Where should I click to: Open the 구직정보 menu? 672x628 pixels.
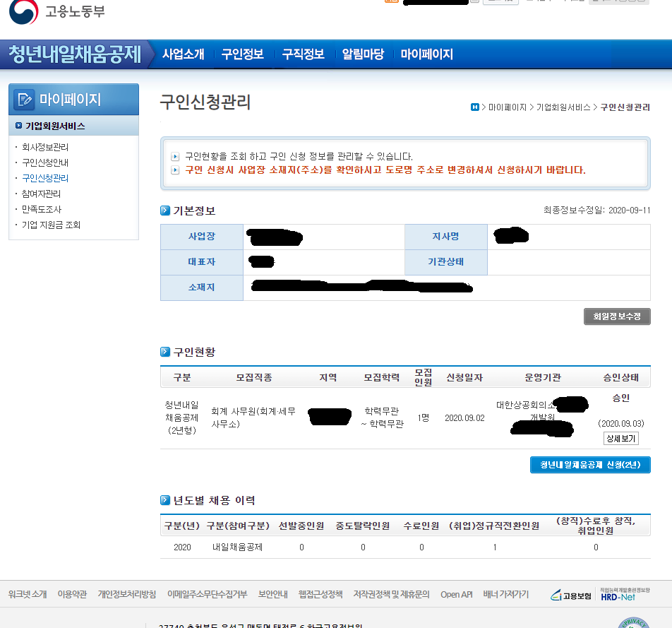303,54
